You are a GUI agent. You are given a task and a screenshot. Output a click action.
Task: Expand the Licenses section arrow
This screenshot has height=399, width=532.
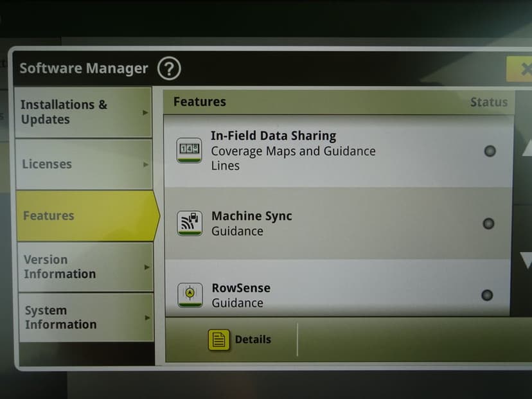(x=146, y=164)
